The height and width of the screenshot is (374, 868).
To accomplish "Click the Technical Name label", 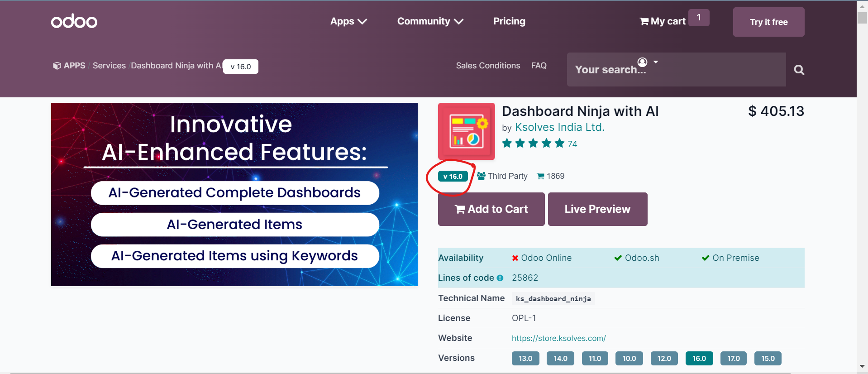I will 472,298.
